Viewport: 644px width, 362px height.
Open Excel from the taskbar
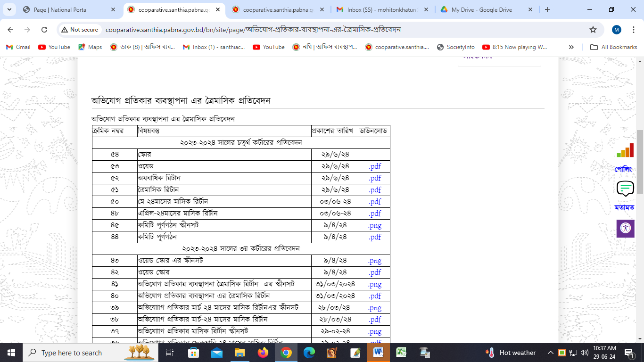(401, 353)
